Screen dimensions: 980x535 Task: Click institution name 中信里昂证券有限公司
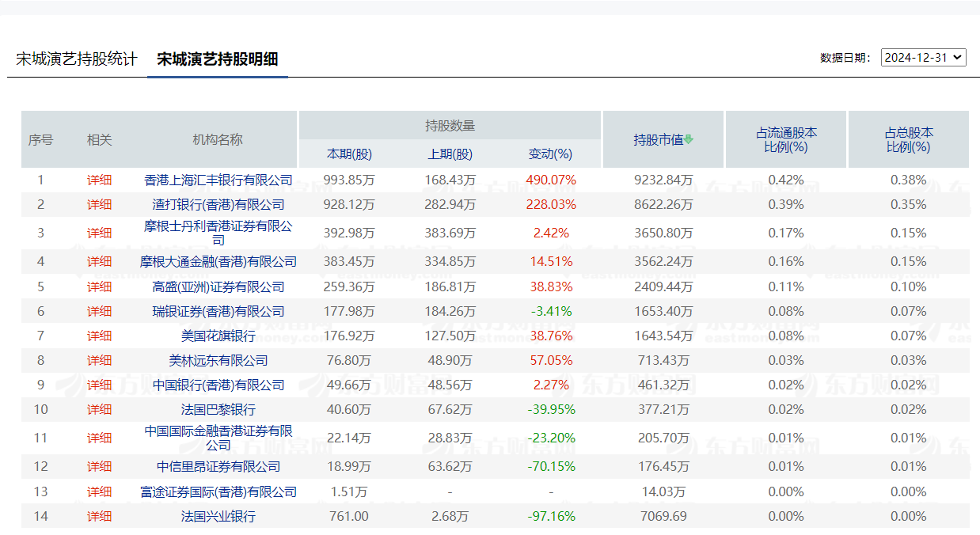pyautogui.click(x=218, y=466)
